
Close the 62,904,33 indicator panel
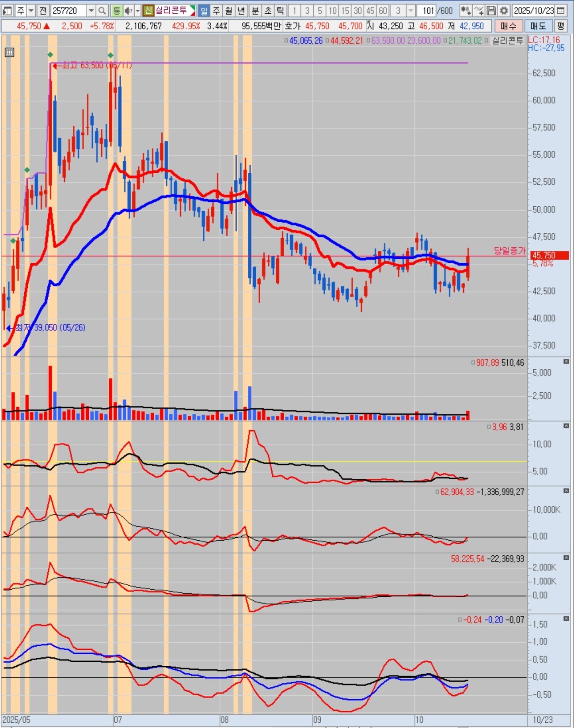click(566, 491)
